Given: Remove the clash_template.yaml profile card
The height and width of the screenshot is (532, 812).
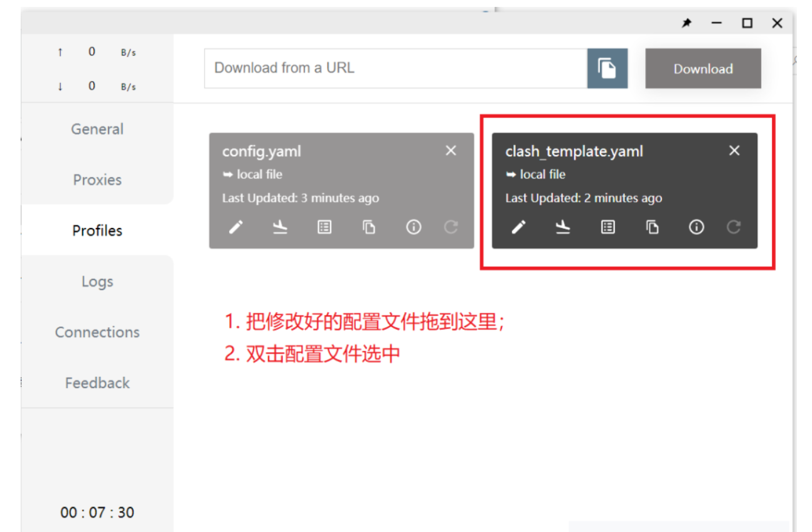Looking at the screenshot, I should 734,151.
